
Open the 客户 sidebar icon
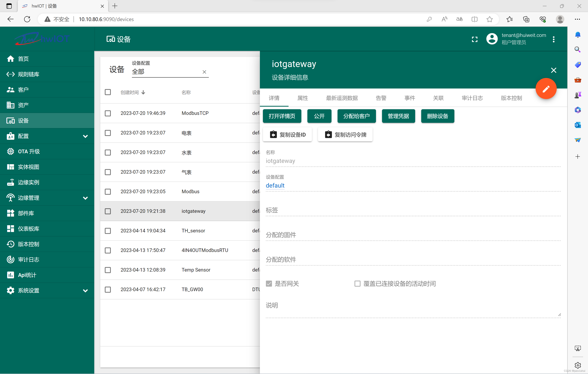click(10, 89)
